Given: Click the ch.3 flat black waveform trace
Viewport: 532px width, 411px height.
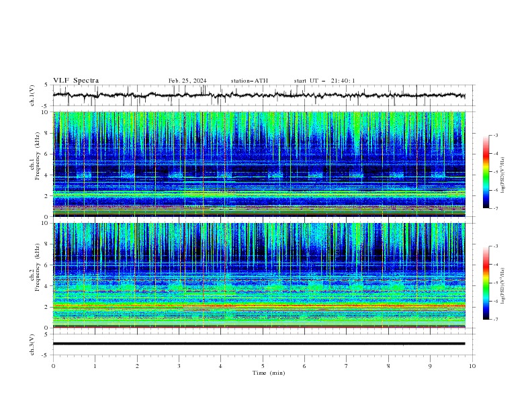Looking at the screenshot, I should pyautogui.click(x=259, y=344).
